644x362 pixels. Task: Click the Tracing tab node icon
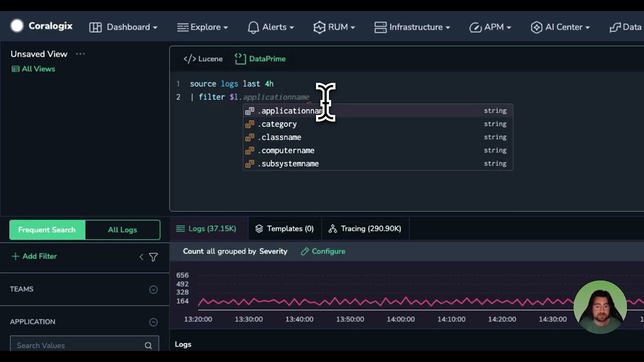click(333, 229)
